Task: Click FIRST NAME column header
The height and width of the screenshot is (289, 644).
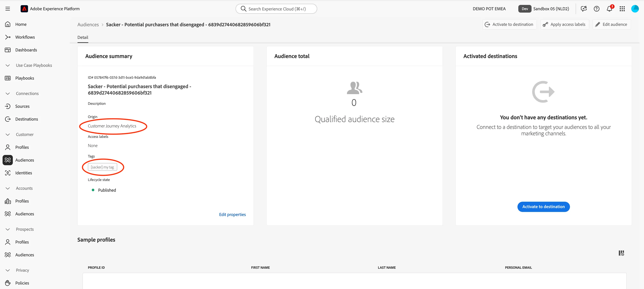Action: pos(260,267)
